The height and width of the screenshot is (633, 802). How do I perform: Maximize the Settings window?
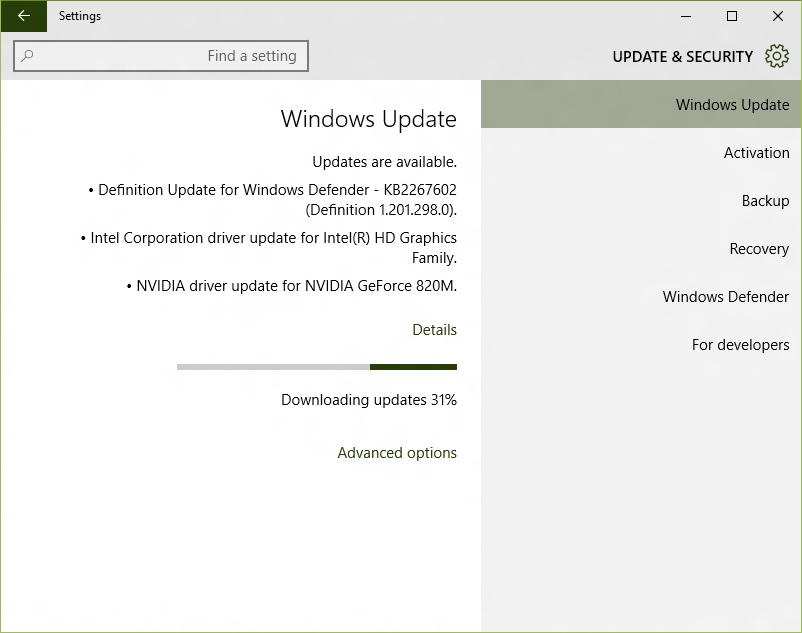732,16
